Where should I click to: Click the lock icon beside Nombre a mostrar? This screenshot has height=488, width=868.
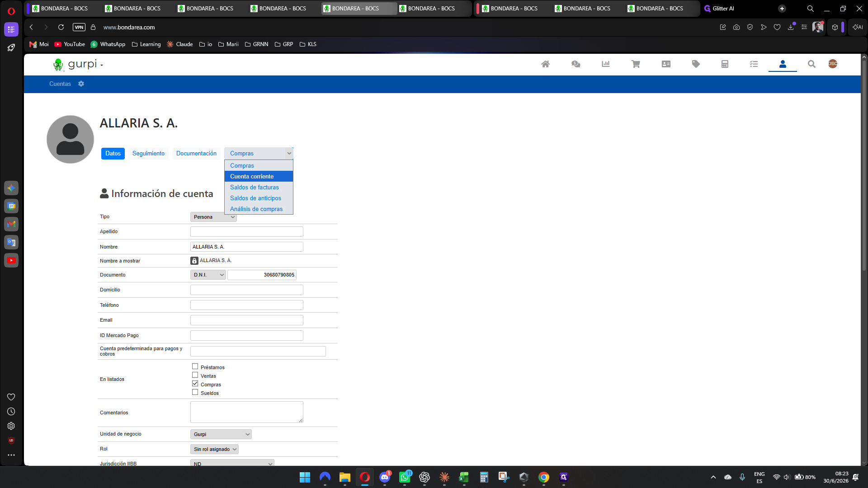pos(194,261)
